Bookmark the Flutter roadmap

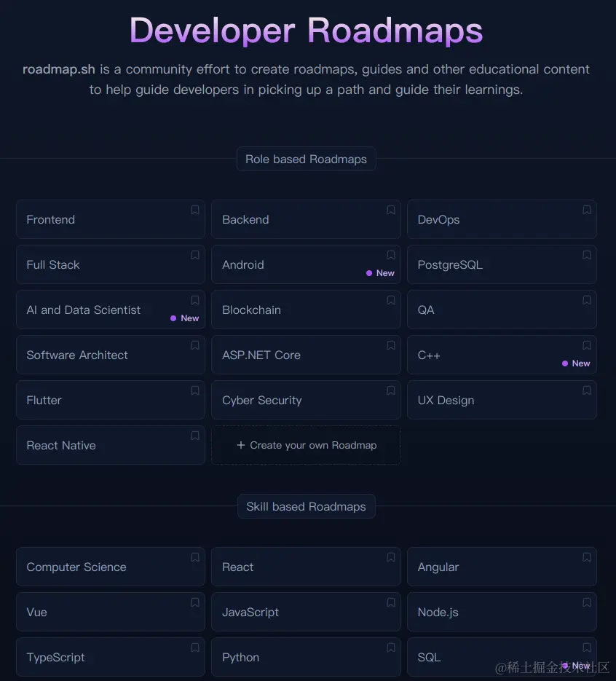[x=195, y=391]
